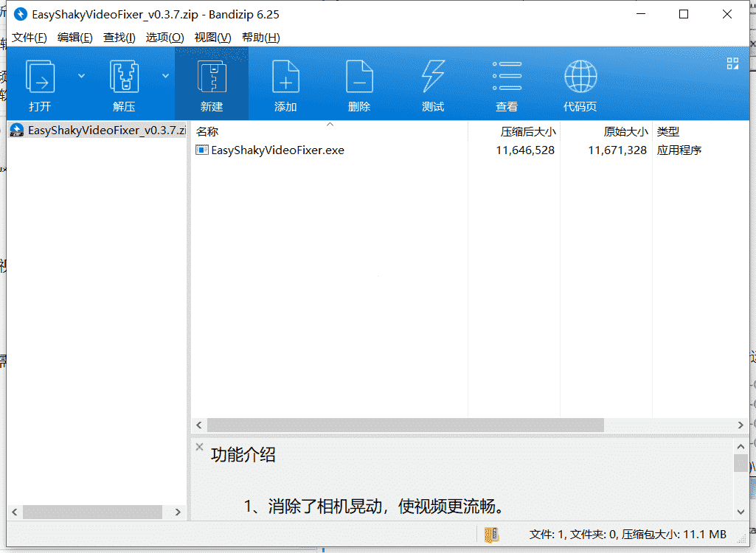756x553 pixels.
Task: Click file list scroll right arrow
Action: pyautogui.click(x=741, y=425)
